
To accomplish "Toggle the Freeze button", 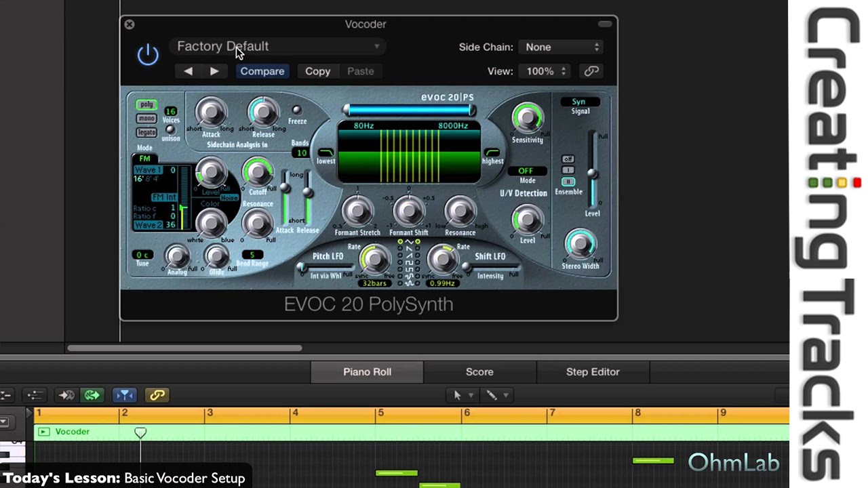I will (296, 110).
